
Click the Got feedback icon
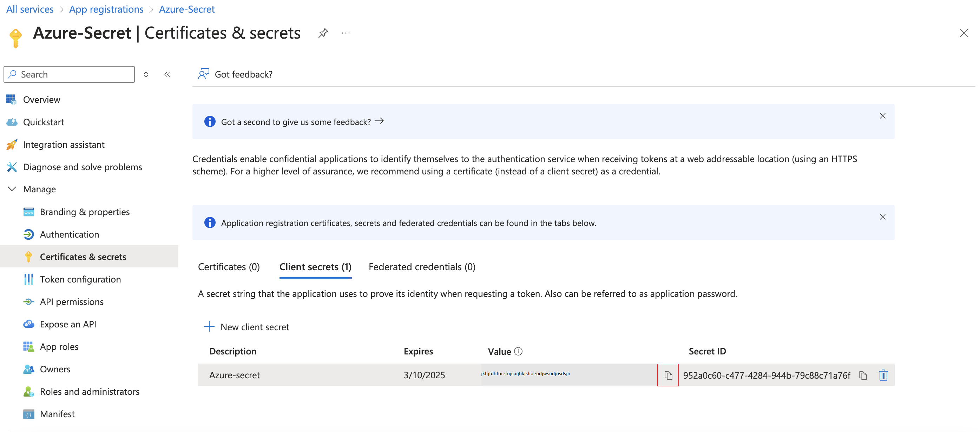tap(204, 74)
